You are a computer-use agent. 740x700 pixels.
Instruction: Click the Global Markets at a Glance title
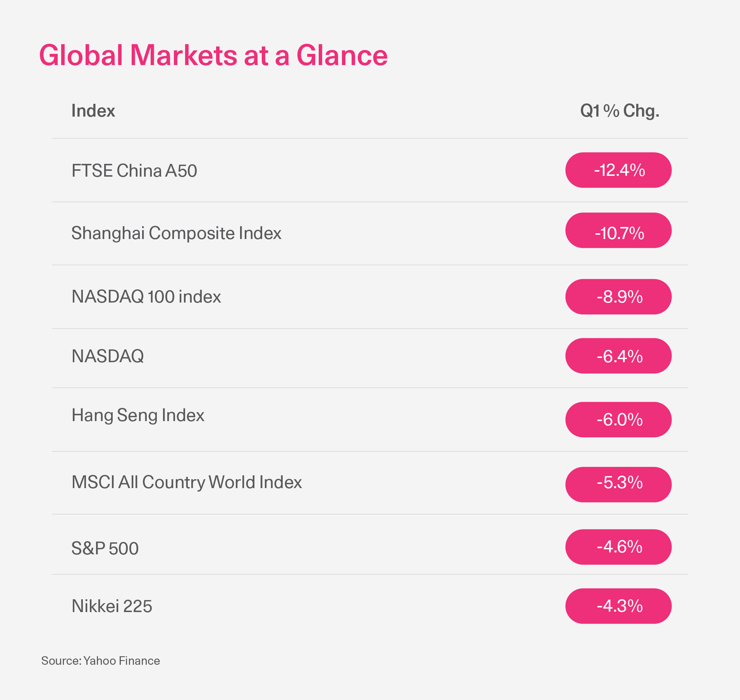coord(213,55)
